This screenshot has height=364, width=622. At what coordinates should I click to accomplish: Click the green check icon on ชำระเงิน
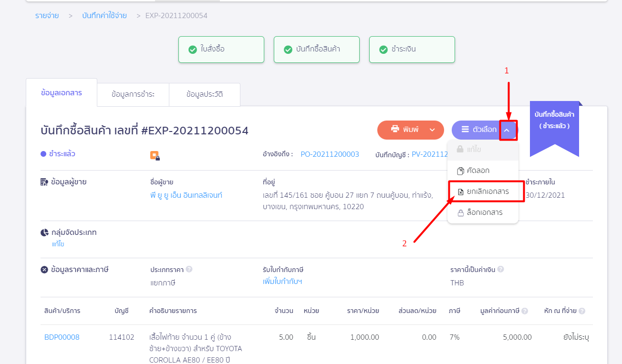point(384,50)
